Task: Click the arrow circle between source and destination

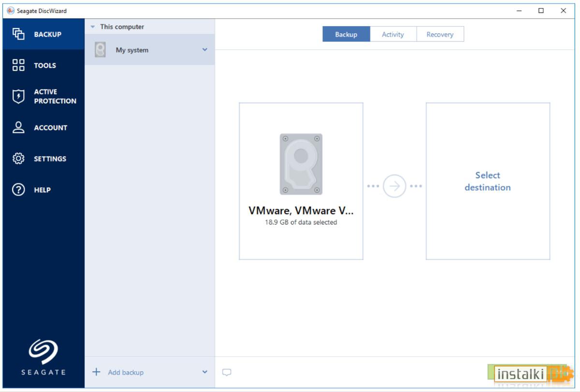Action: (394, 186)
